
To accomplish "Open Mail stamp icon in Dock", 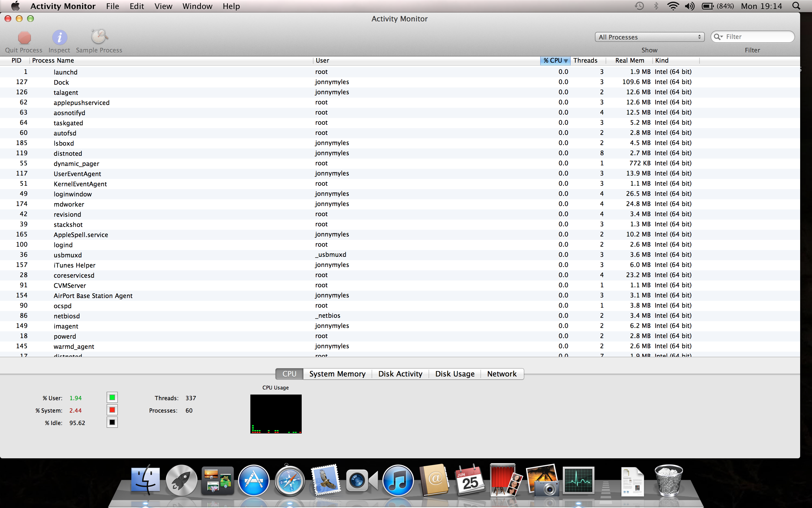I will pyautogui.click(x=325, y=480).
